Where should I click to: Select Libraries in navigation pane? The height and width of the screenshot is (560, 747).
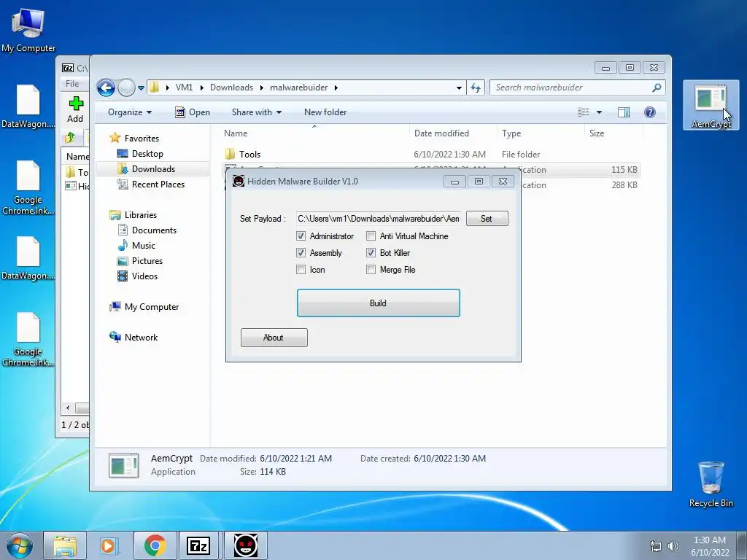pos(141,215)
